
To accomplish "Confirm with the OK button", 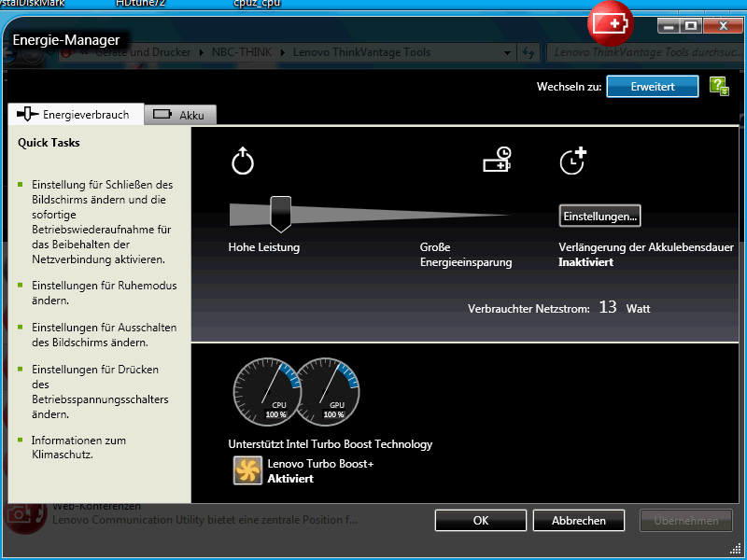I will coord(480,521).
